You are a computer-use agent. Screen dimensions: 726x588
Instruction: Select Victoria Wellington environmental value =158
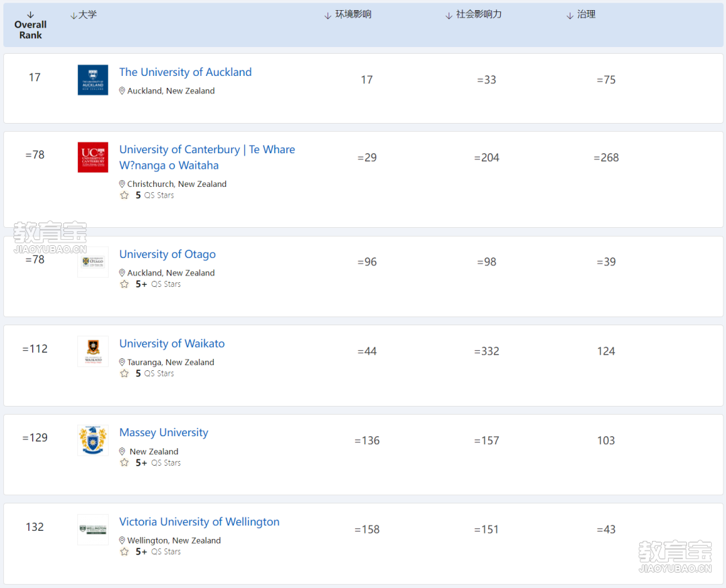[367, 530]
